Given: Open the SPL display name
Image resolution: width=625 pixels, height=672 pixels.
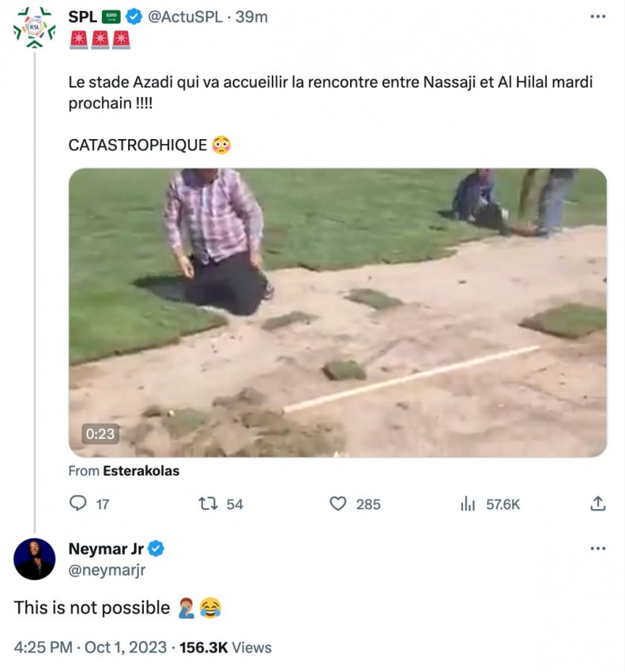Looking at the screenshot, I should coord(83,17).
